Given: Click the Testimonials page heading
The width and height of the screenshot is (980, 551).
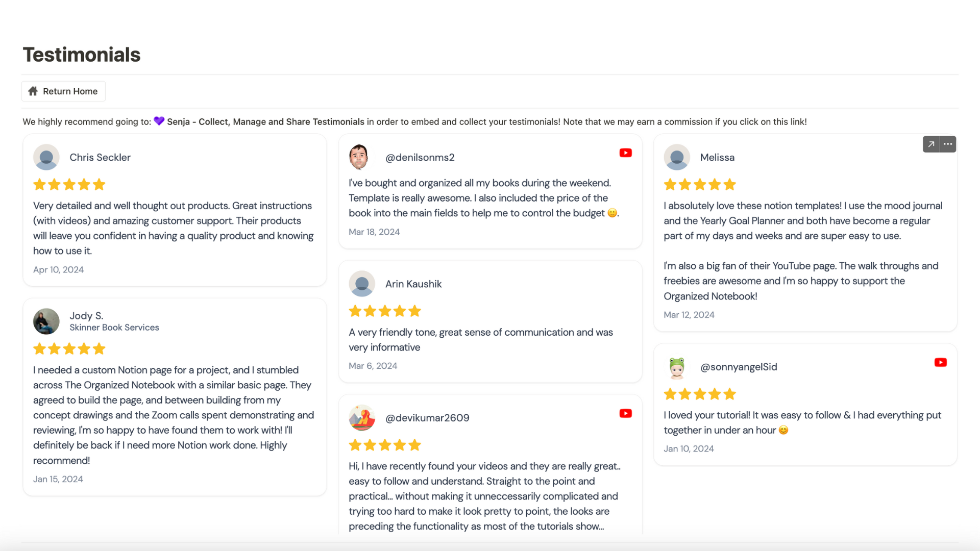Looking at the screenshot, I should (x=82, y=55).
